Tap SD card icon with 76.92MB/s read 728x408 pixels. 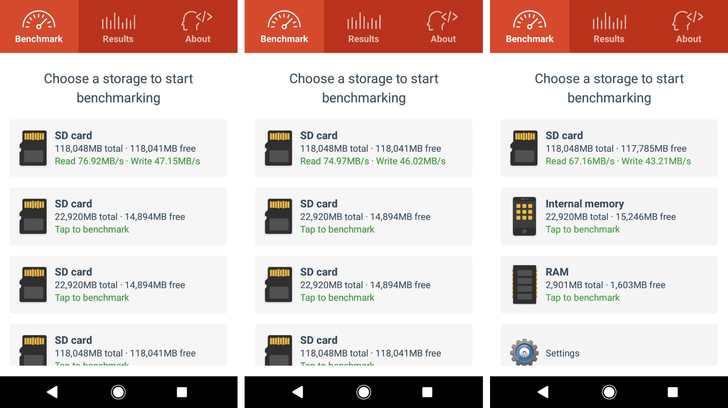(x=33, y=148)
